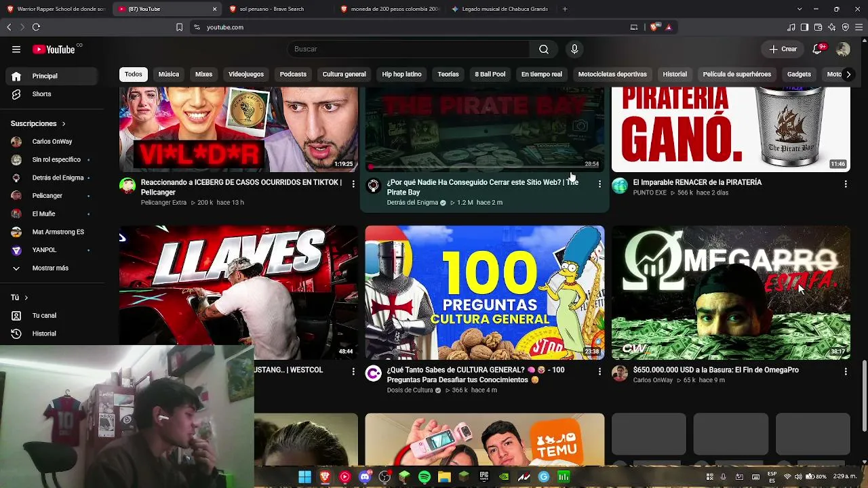The image size is (868, 488).
Task: Select the Hip hop latino chip
Action: tap(401, 75)
